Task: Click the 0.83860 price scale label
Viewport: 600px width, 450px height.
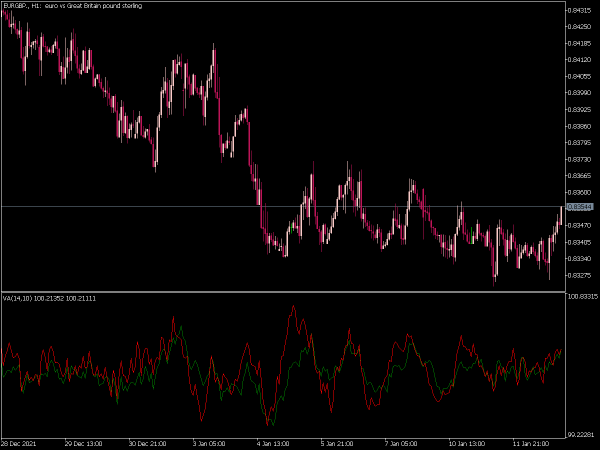Action: (580, 126)
